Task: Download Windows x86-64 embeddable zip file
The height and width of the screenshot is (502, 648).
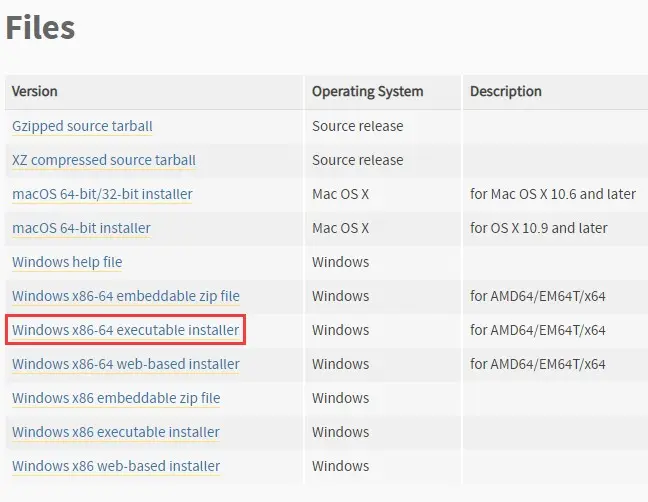Action: click(125, 296)
